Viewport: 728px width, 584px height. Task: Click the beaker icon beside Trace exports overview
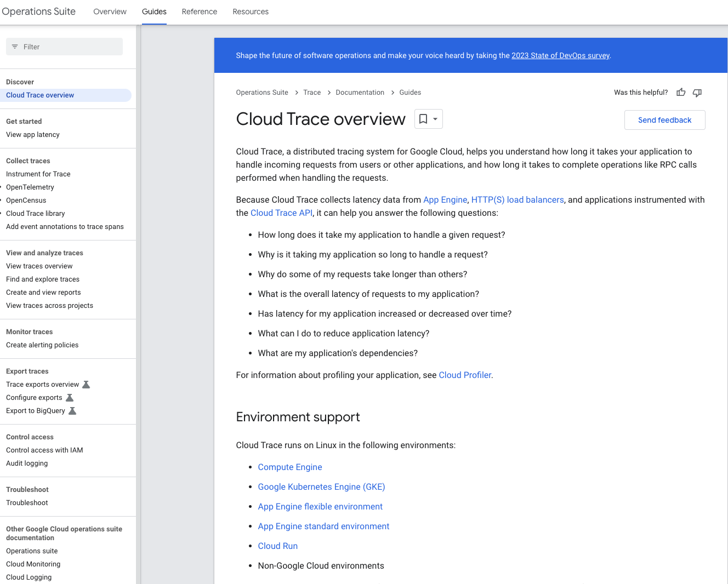[x=86, y=385]
